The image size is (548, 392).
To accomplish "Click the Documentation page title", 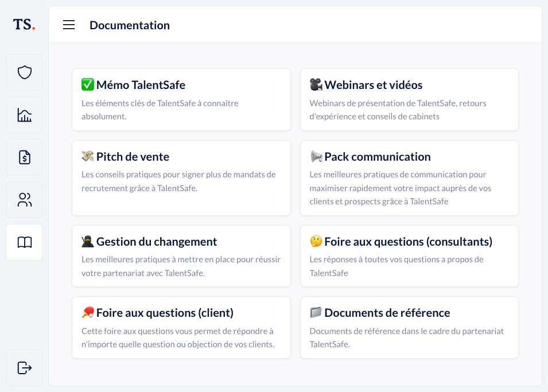I will 130,25.
